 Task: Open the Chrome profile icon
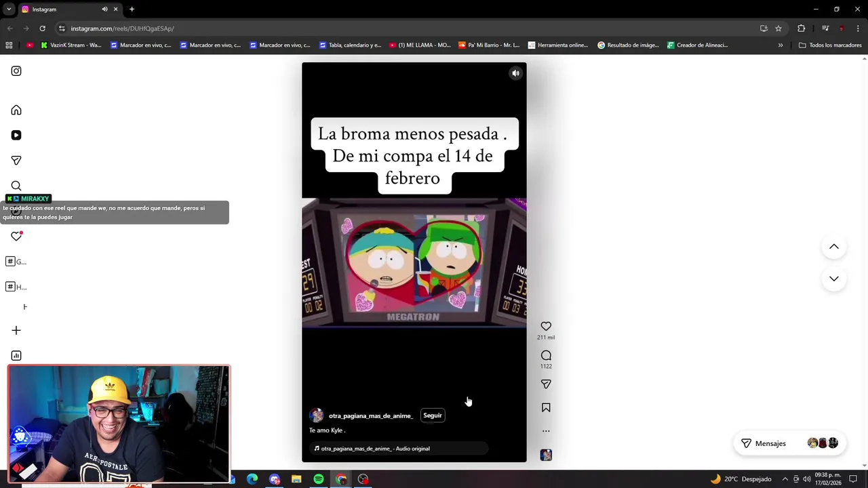[842, 28]
